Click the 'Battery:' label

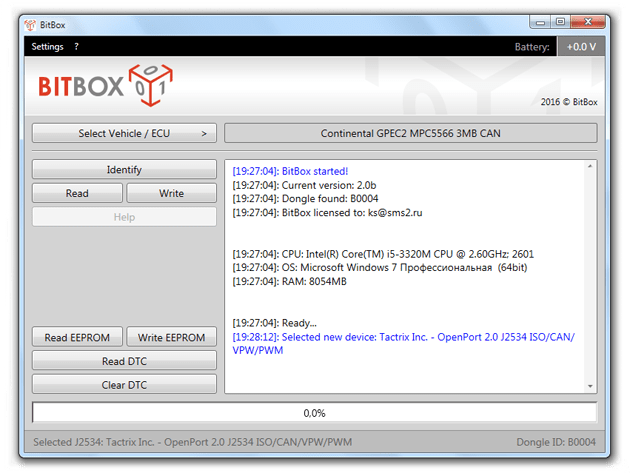(x=532, y=47)
